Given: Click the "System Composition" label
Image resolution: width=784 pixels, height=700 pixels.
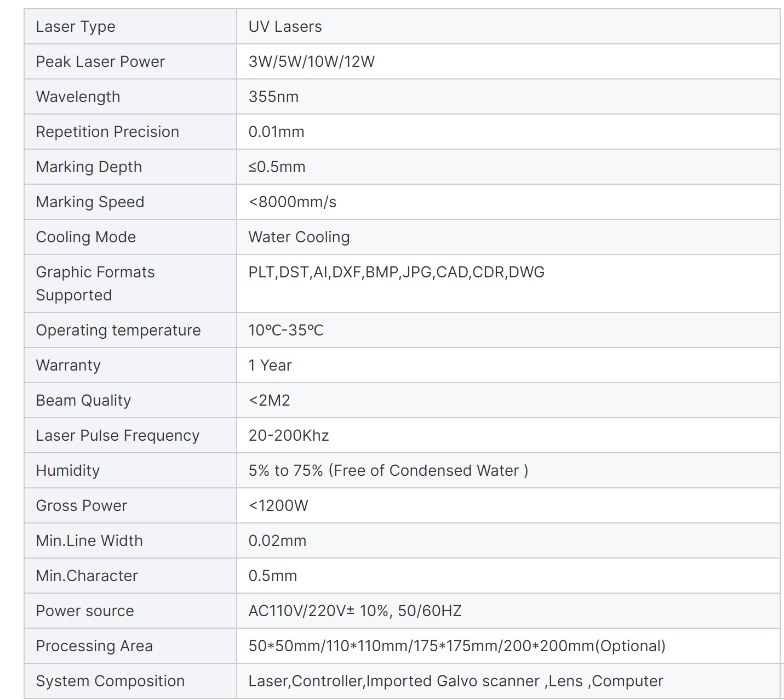Looking at the screenshot, I should click(110, 681).
